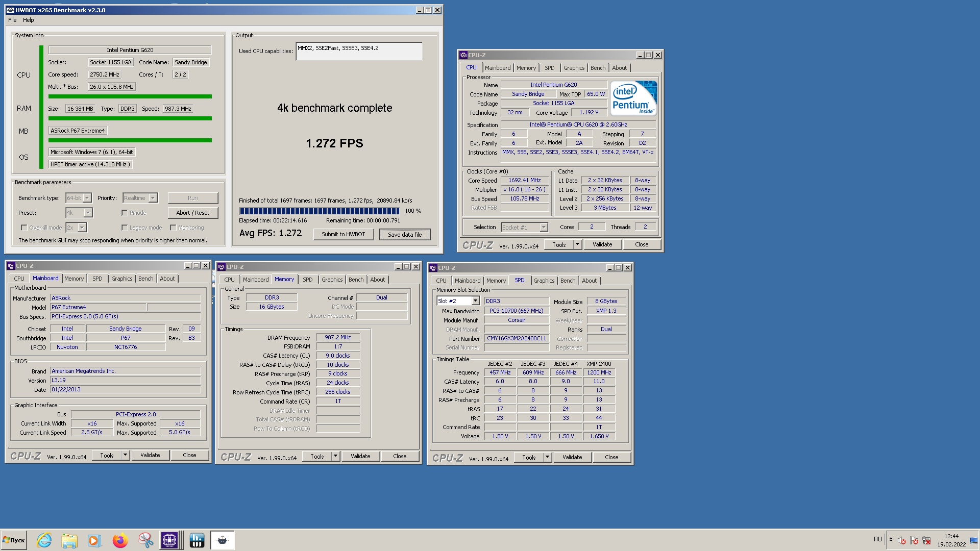Click the green bar under CPU info
This screenshot has height=551, width=980.
click(x=130, y=96)
